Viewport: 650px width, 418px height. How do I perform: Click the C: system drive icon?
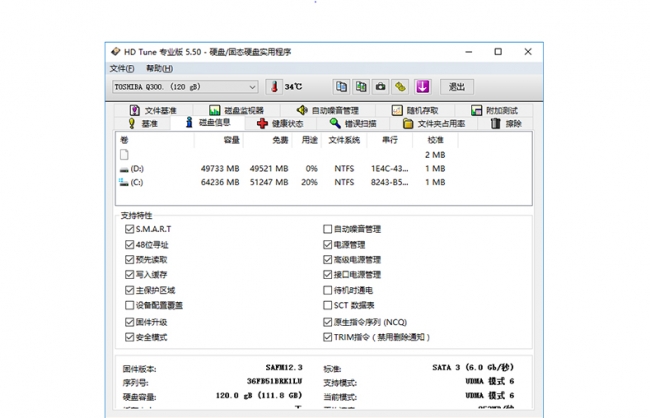tap(124, 182)
